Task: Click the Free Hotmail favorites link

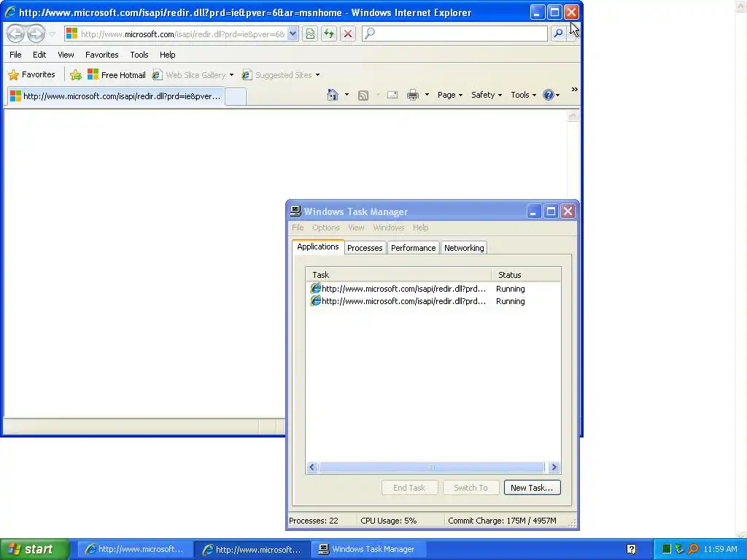Action: tap(117, 75)
